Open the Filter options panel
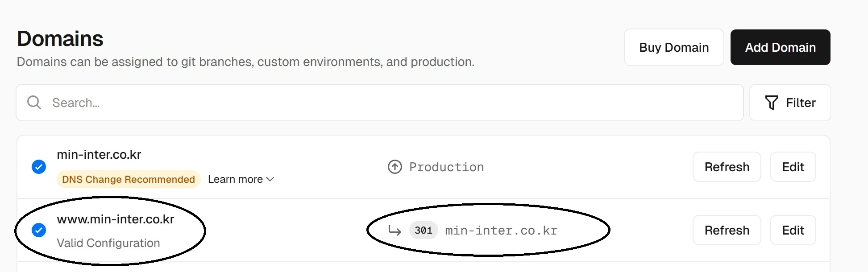868x272 pixels. pos(790,103)
